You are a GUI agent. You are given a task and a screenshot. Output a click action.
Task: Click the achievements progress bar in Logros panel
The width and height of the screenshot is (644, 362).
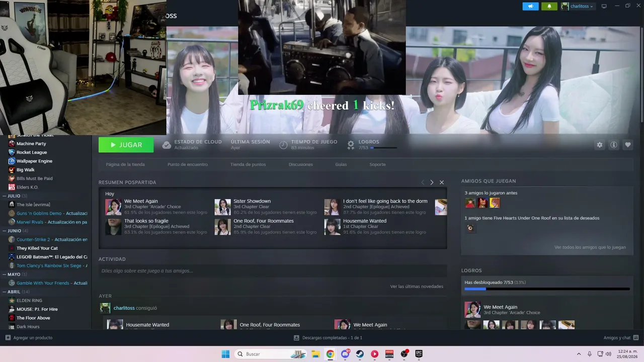pyautogui.click(x=547, y=289)
